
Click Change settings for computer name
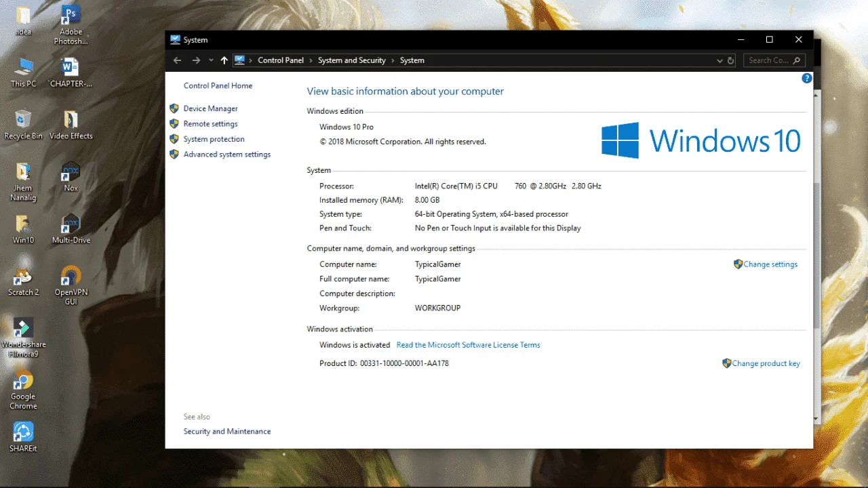coord(770,264)
